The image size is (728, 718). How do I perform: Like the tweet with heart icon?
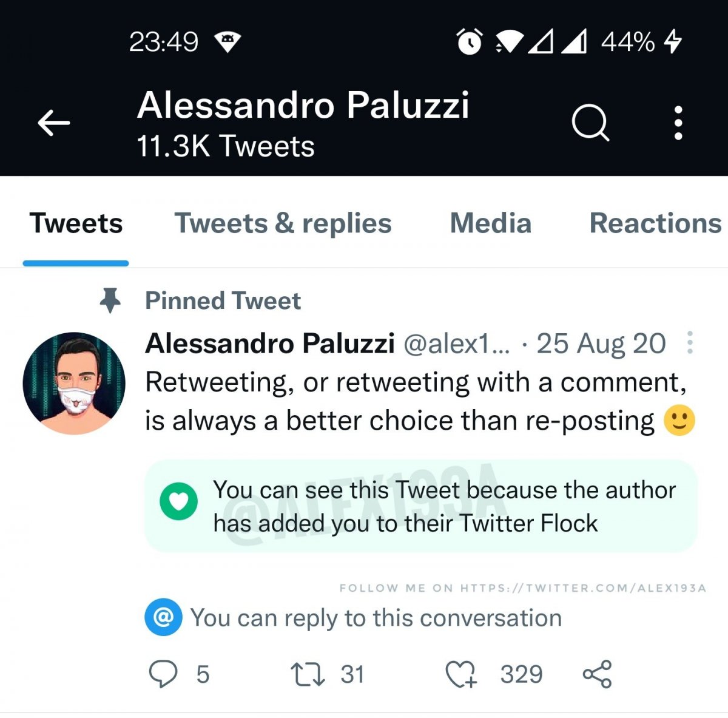(x=461, y=674)
